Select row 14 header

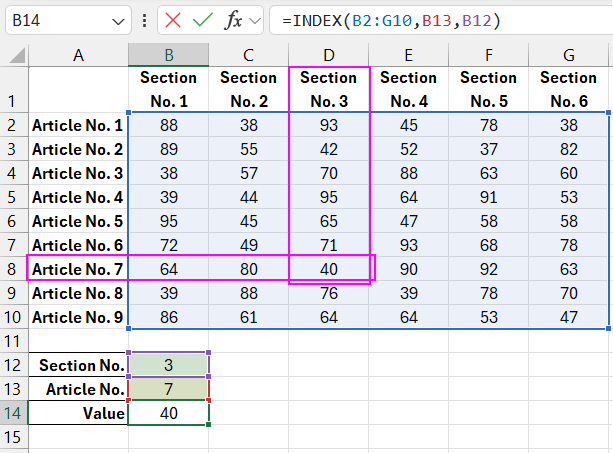point(13,413)
